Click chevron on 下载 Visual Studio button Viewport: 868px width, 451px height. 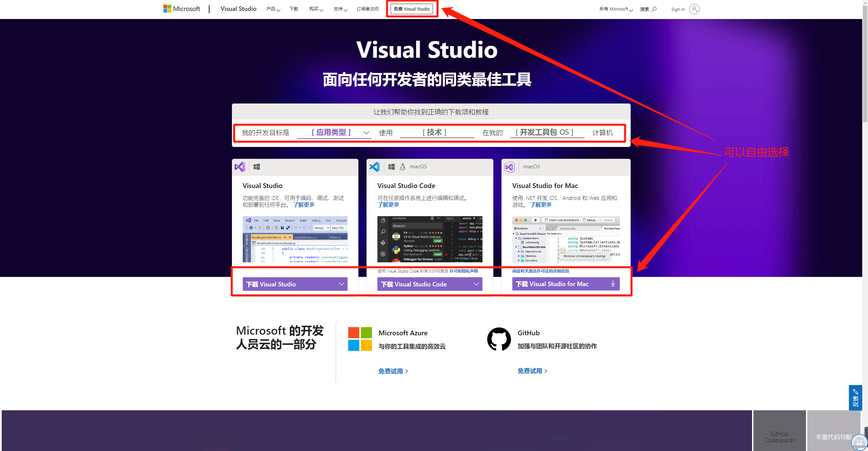pos(341,284)
